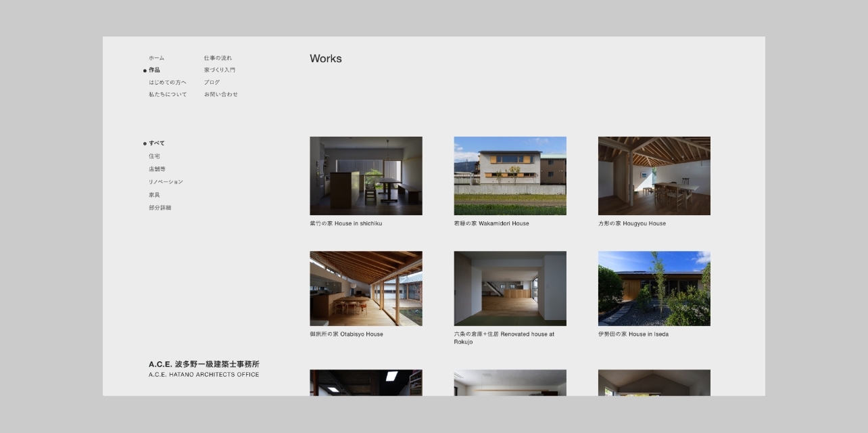
Task: Open 私たちについて page
Action: 168,95
